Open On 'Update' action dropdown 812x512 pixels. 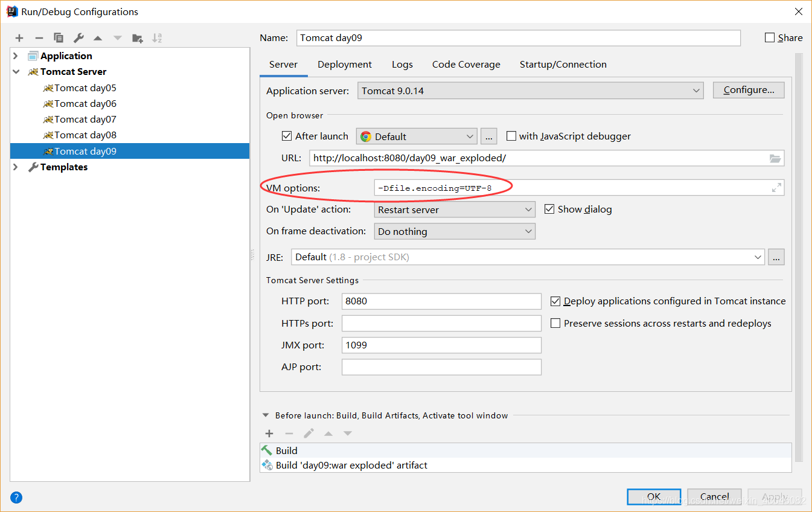(455, 210)
